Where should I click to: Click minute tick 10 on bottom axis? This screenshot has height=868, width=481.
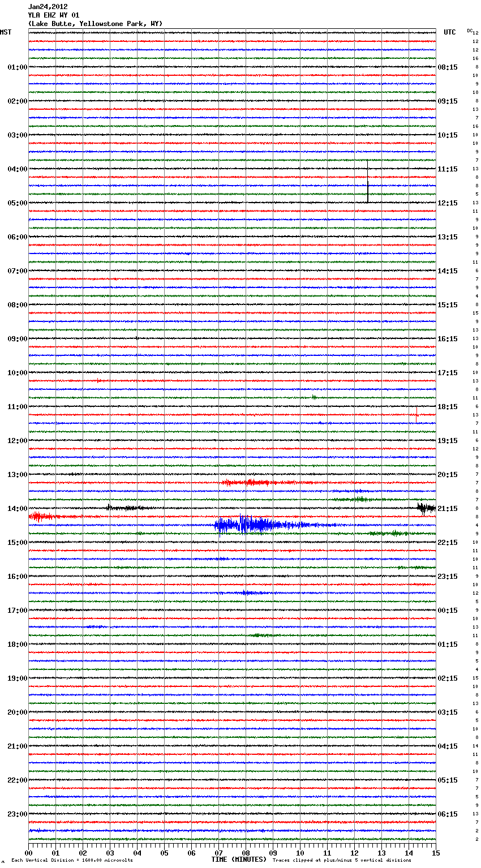(300, 853)
